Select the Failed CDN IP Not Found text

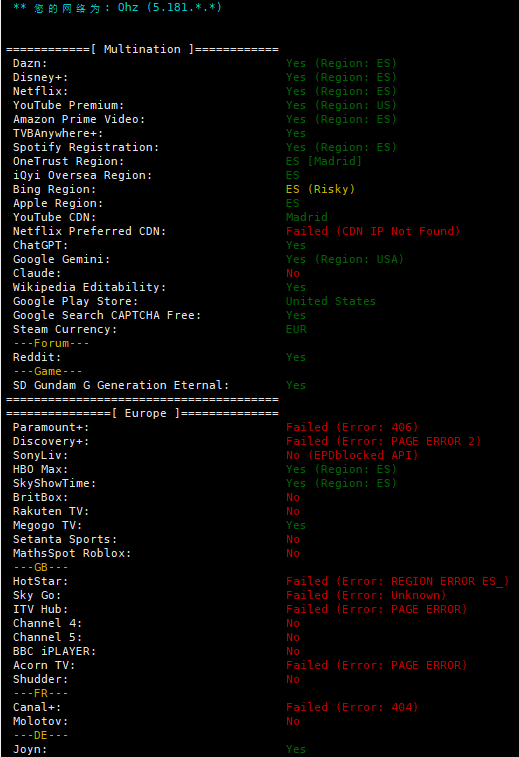[x=373, y=231]
